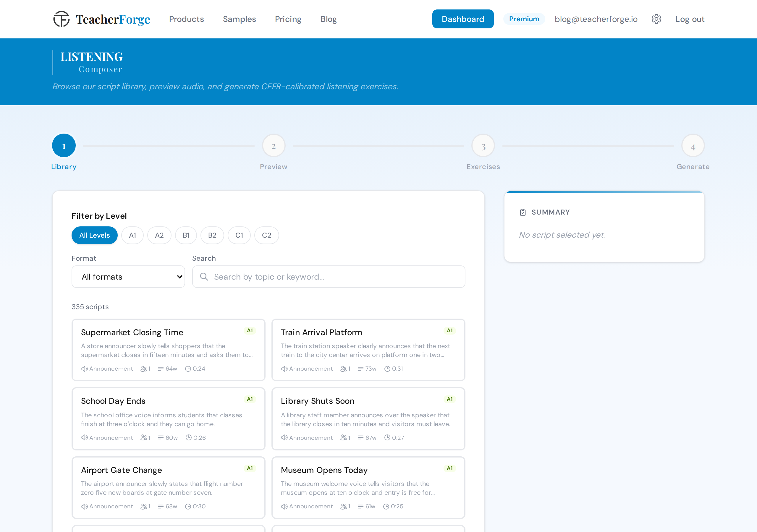Click clock icon on School Day Ends card
757x532 pixels.
[189, 437]
